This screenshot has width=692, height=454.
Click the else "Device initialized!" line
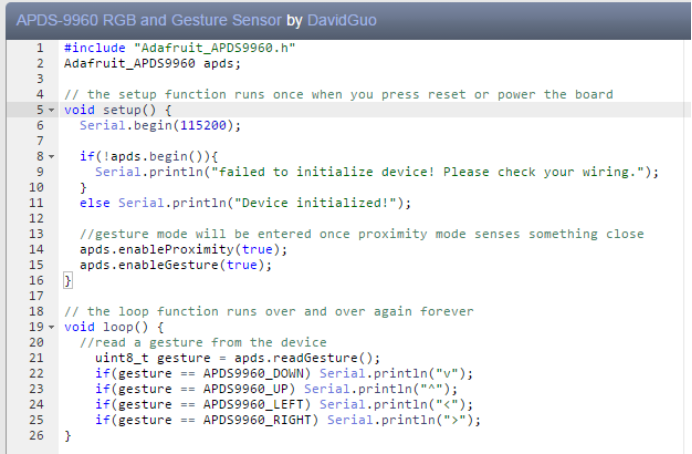point(245,203)
